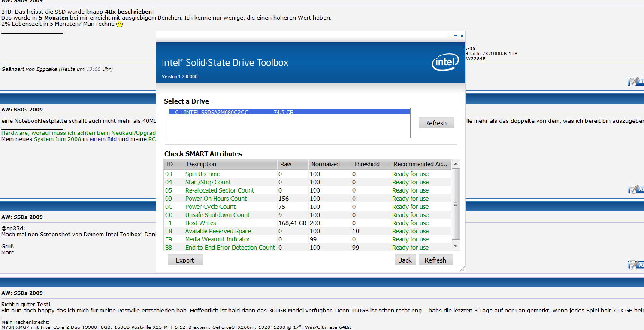This screenshot has height=330, width=644.
Task: Click the 156 Power-On Hours raw value
Action: coord(284,199)
